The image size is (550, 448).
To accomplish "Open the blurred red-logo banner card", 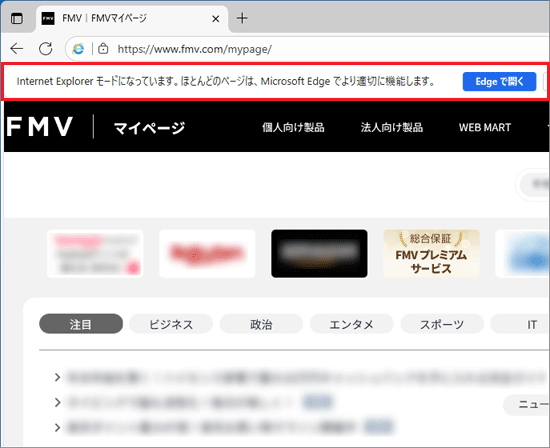I will tap(207, 254).
